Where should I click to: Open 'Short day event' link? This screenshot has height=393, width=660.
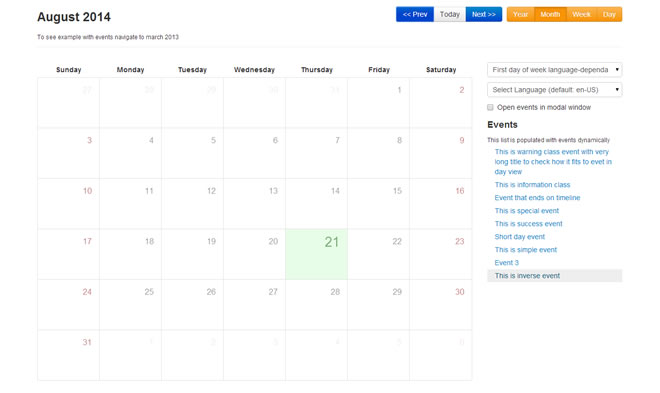point(519,237)
